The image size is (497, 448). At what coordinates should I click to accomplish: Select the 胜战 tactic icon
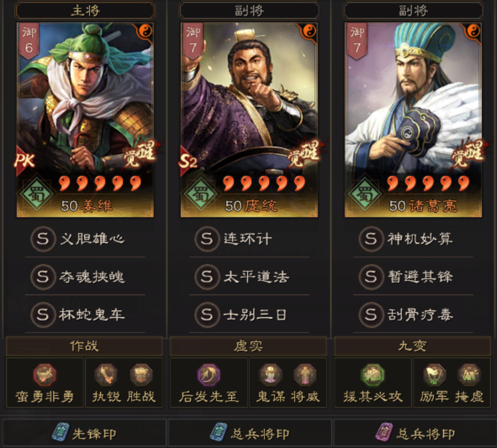click(x=141, y=375)
